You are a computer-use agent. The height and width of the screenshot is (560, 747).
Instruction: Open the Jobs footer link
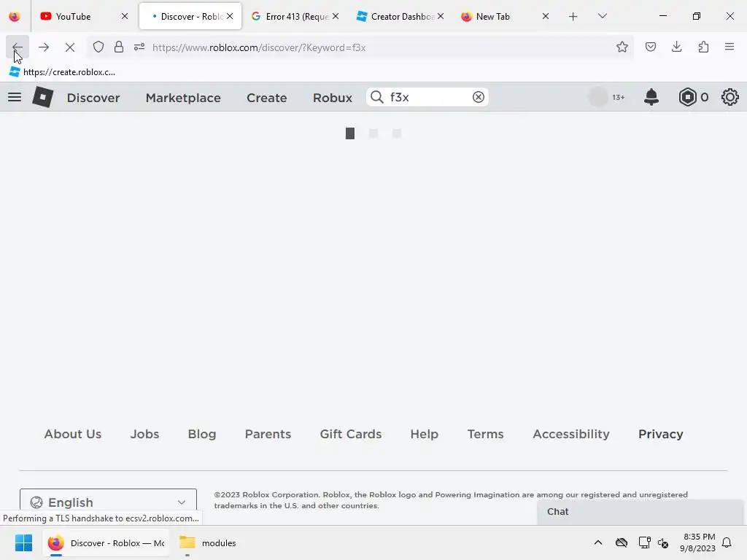[x=145, y=434]
